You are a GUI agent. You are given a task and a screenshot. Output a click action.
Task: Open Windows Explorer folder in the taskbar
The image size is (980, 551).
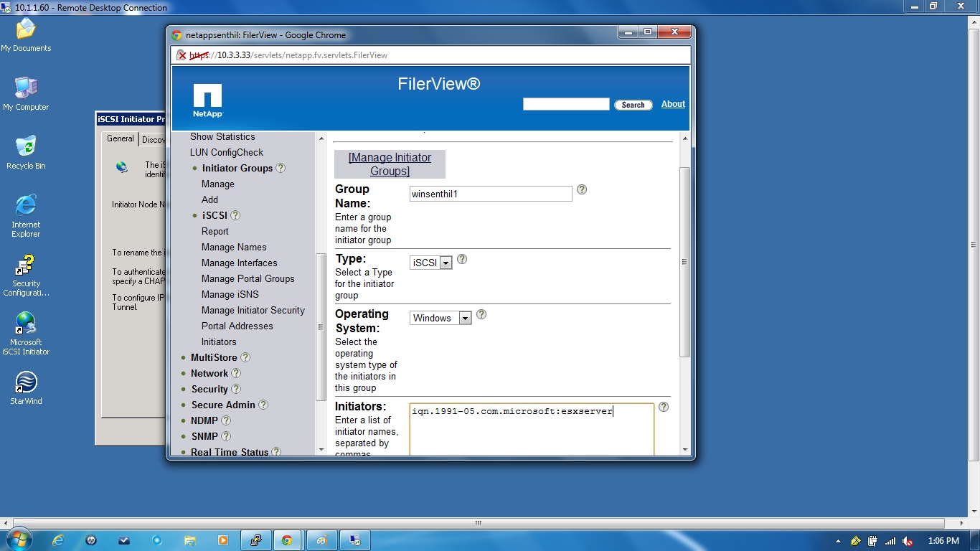pos(190,540)
